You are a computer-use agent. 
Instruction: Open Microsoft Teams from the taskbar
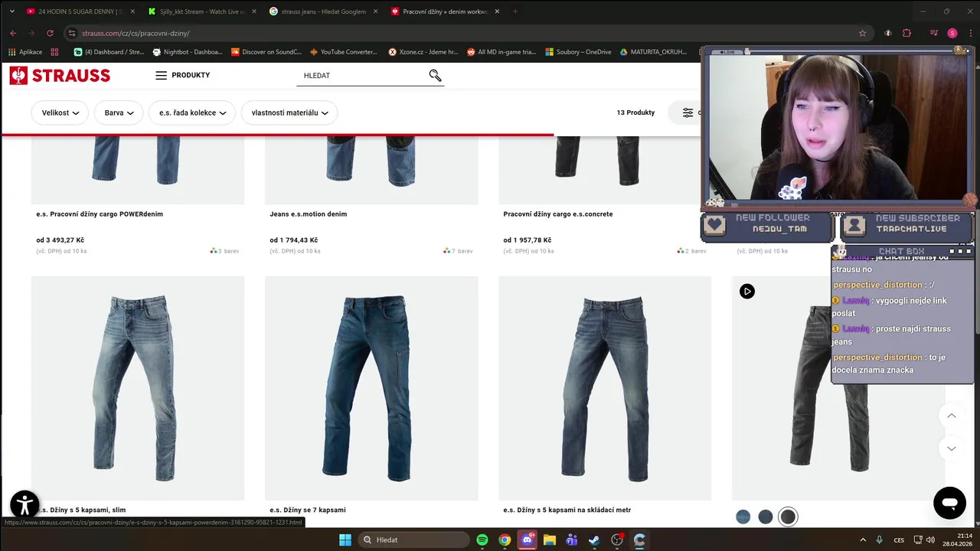pos(572,540)
